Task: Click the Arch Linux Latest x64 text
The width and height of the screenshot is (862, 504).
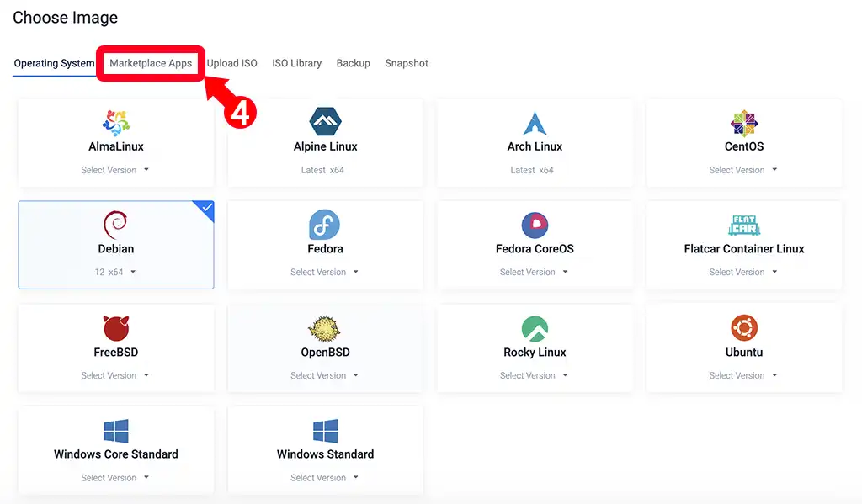Action: coord(532,170)
